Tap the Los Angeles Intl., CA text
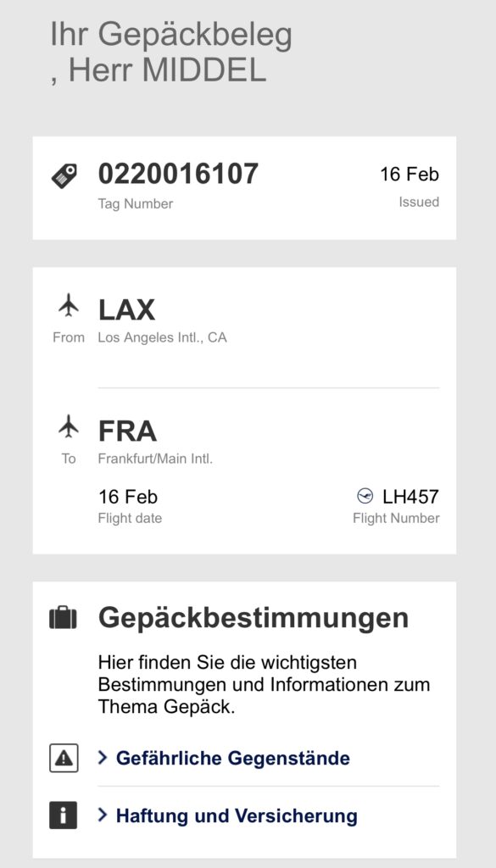 (162, 337)
